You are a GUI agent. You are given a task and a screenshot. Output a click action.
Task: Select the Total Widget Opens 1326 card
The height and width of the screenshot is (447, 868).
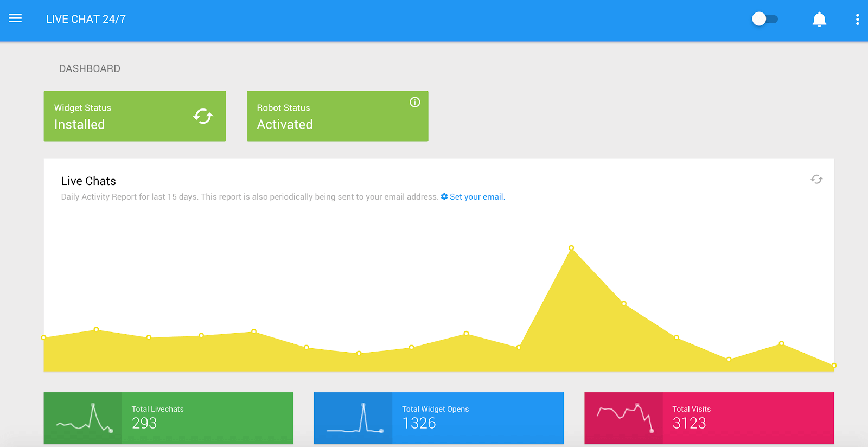477,418
